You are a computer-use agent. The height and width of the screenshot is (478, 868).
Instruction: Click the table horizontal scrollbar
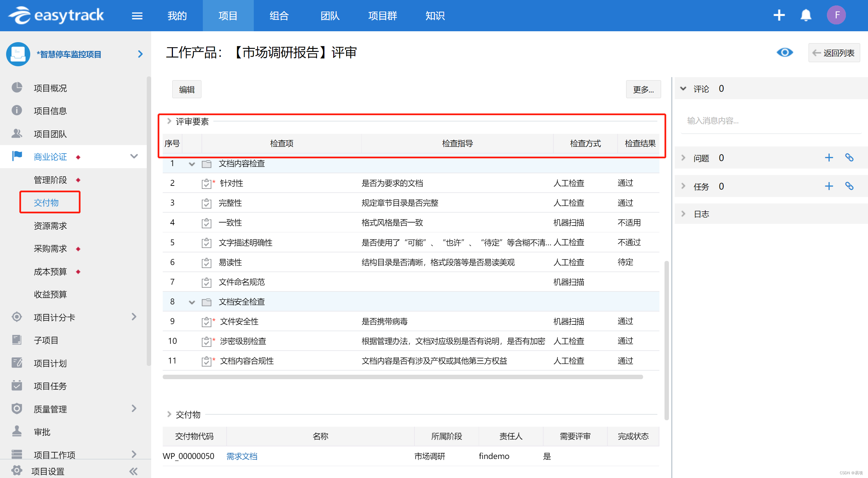point(403,377)
